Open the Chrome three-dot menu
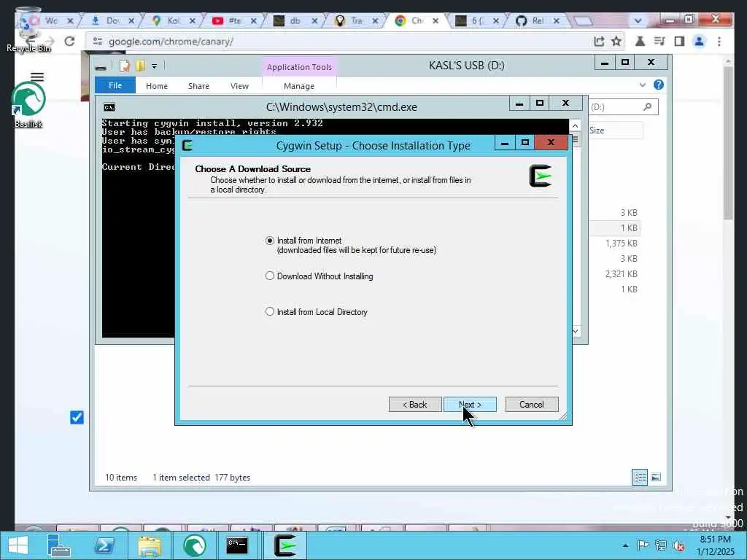This screenshot has height=560, width=747. [x=719, y=42]
